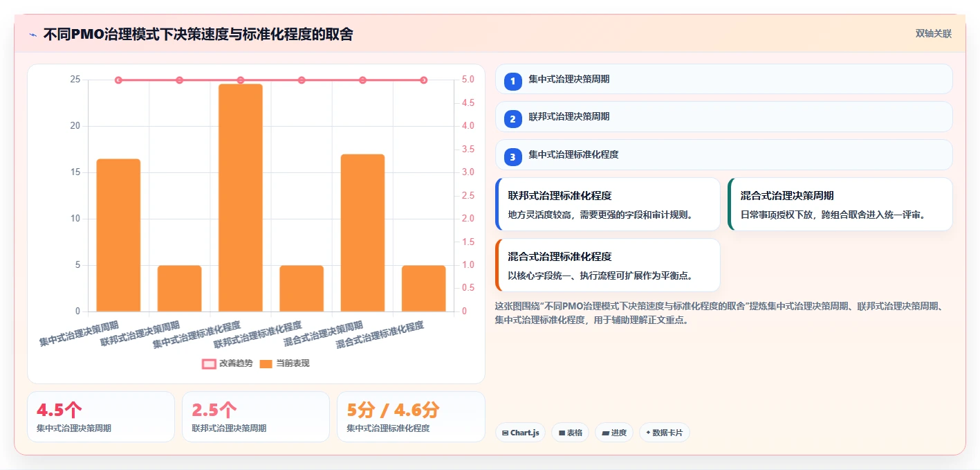
Task: Click the 进度 tag
Action: [x=614, y=433]
